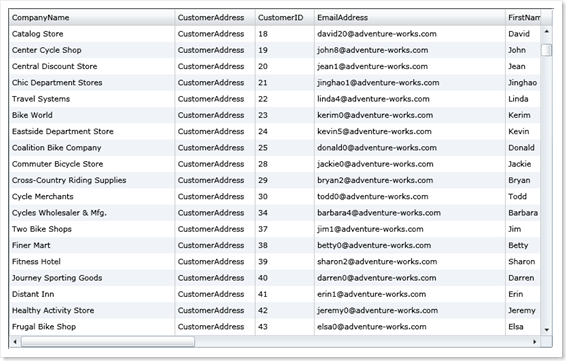Click the kerim0@adventure-works.com email cell
This screenshot has height=361, width=566.
point(410,115)
